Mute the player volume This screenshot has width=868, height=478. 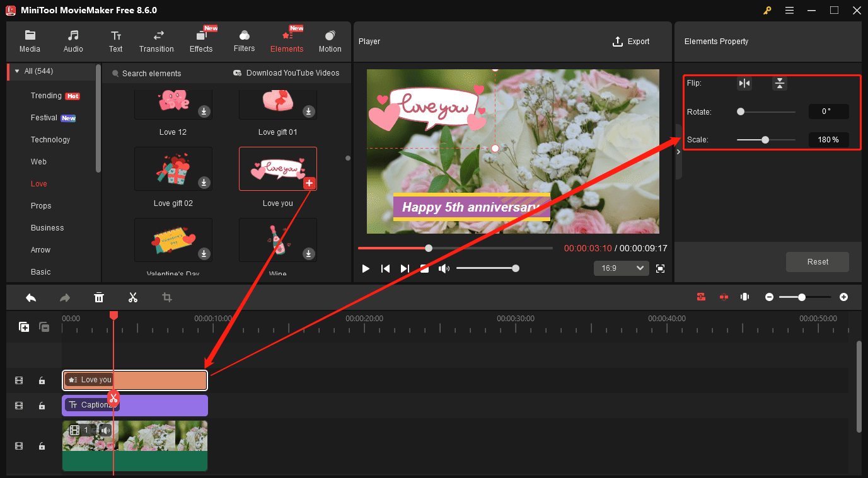(444, 269)
